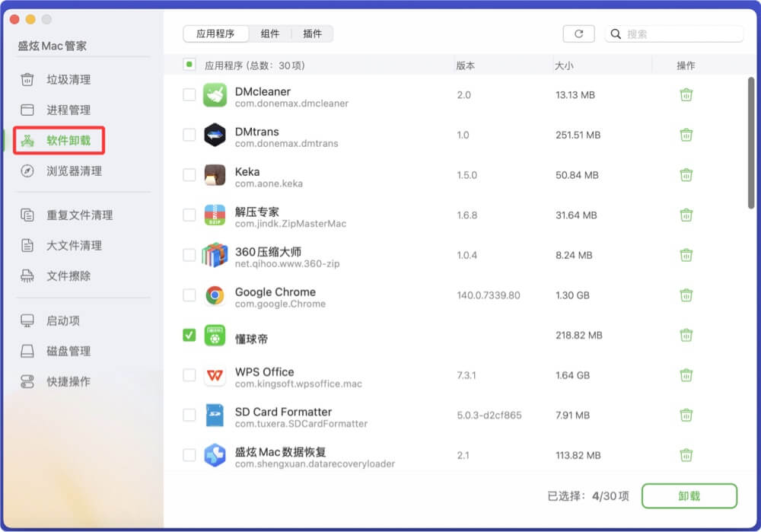Screen dimensions: 761x532
Task: Click the refresh icon above the list
Action: pos(578,33)
